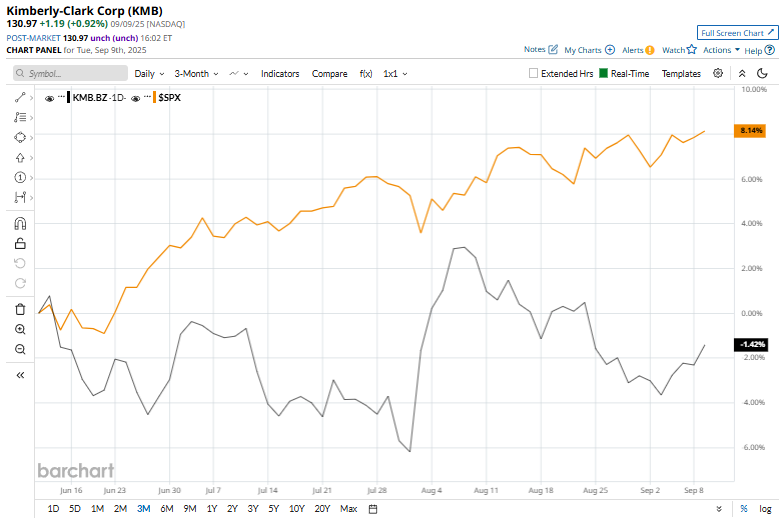The height and width of the screenshot is (526, 781).
Task: Click the 10Y range button
Action: click(296, 509)
